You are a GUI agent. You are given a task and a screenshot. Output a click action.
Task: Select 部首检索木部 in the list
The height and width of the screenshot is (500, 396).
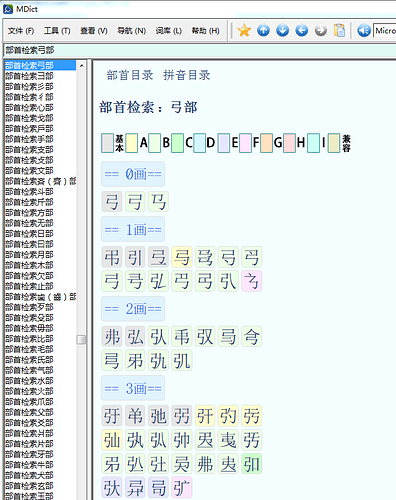pyautogui.click(x=40, y=265)
